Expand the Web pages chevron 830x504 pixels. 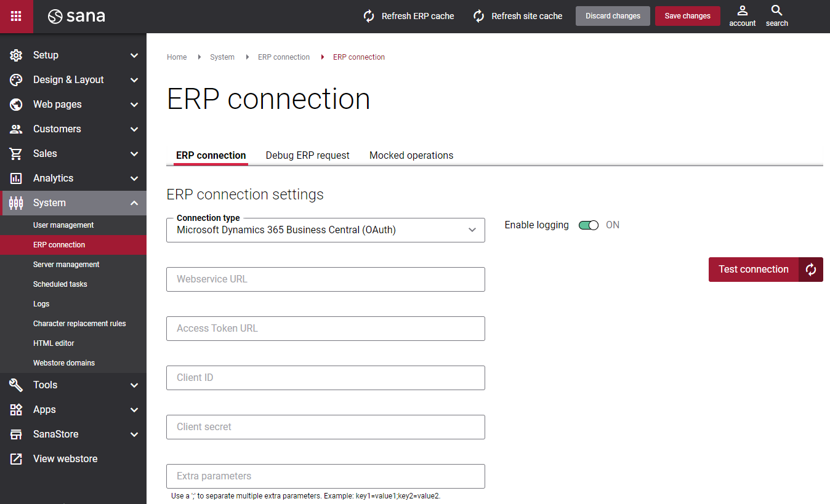pos(134,105)
